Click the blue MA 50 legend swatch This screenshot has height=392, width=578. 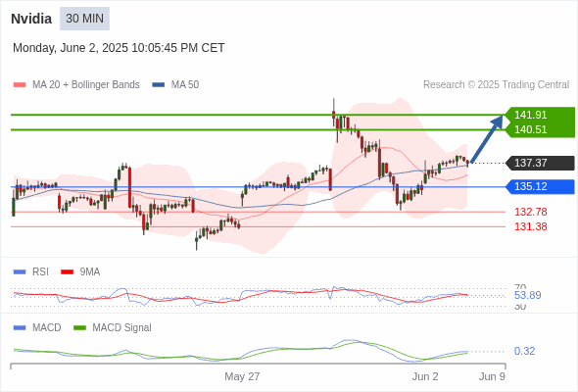point(158,85)
